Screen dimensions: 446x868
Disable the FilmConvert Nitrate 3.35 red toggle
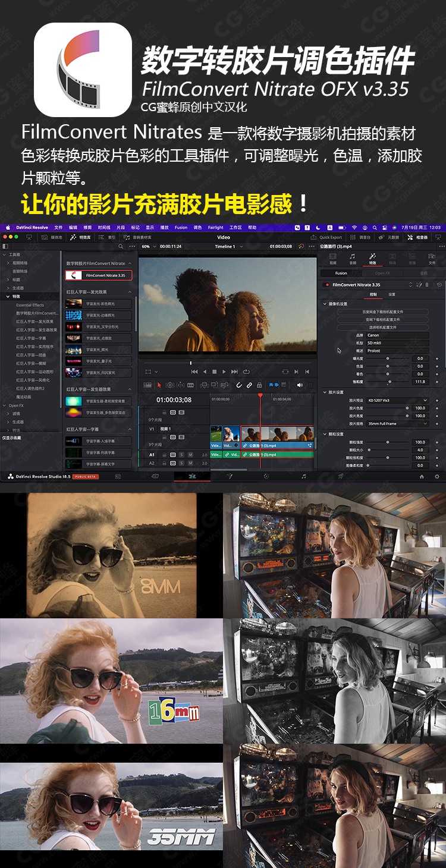(x=326, y=285)
